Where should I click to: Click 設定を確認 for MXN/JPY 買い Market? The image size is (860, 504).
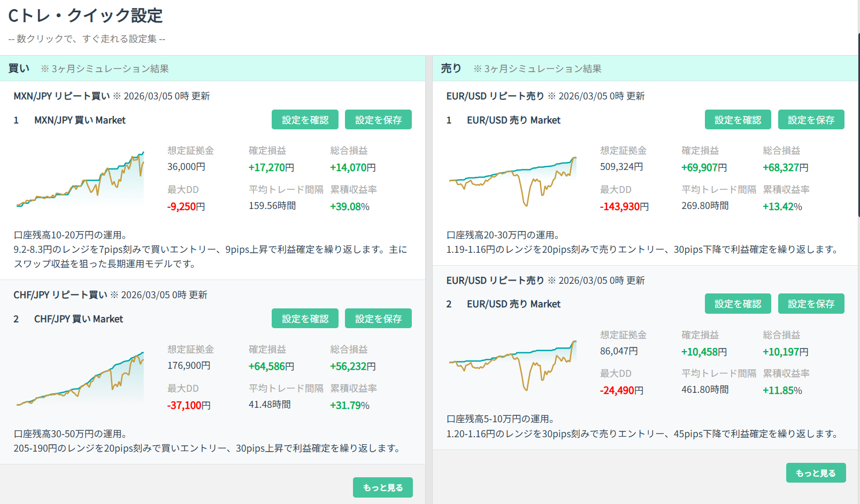pos(305,120)
